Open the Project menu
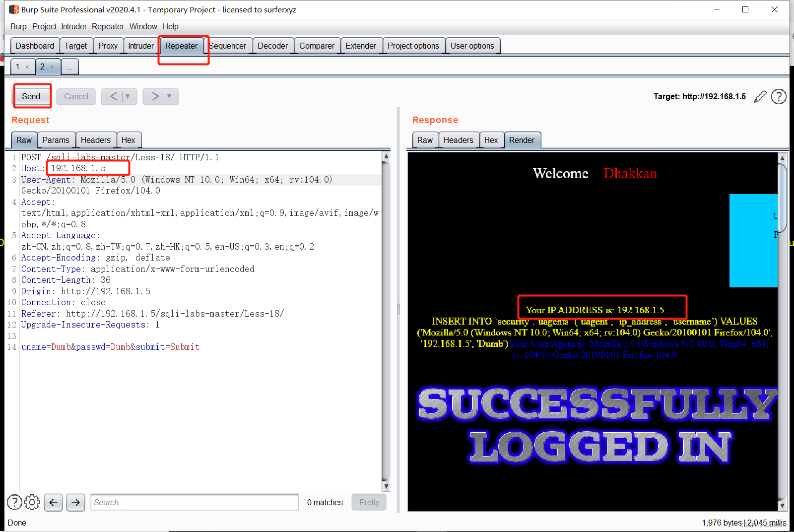 click(44, 26)
